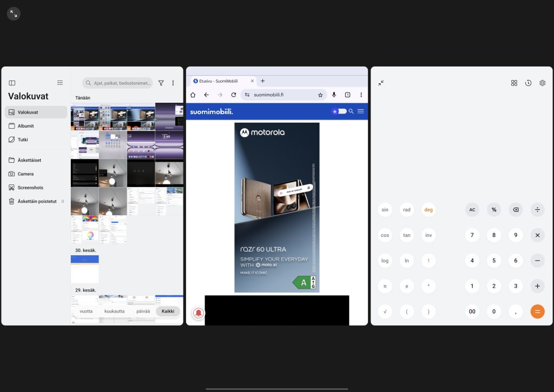The height and width of the screenshot is (392, 554).
Task: Click the suomimobiili logo
Action: (212, 111)
